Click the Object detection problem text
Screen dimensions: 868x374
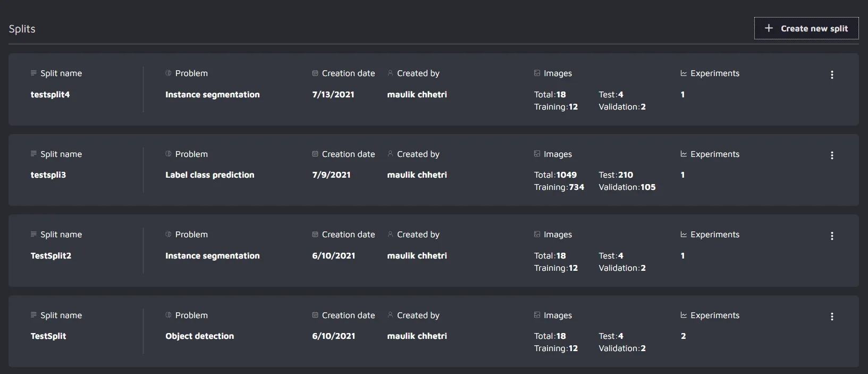[199, 336]
